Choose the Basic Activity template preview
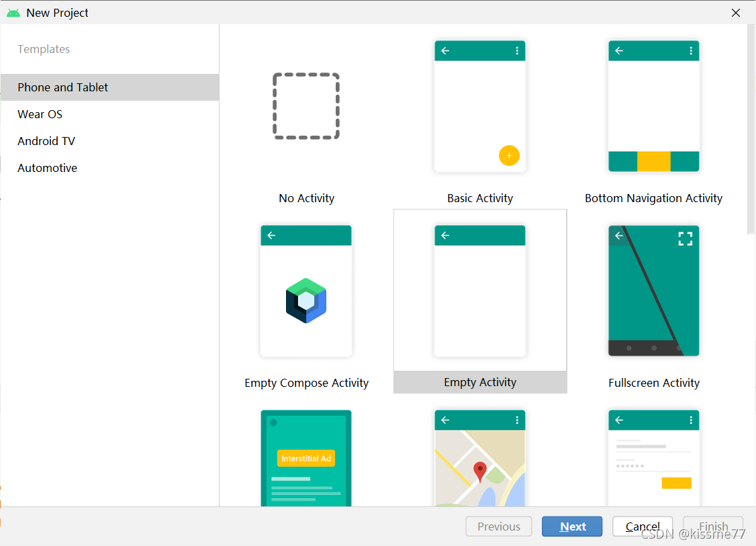This screenshot has width=756, height=546. click(480, 107)
